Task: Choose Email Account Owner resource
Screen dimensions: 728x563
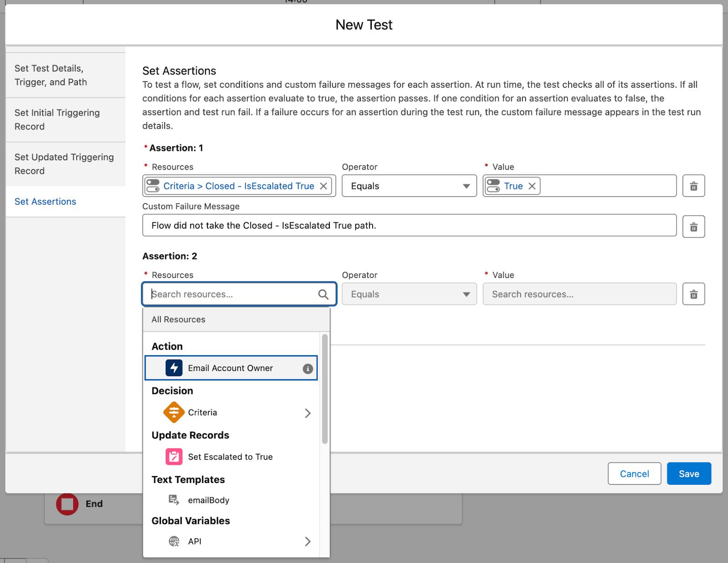Action: (231, 368)
